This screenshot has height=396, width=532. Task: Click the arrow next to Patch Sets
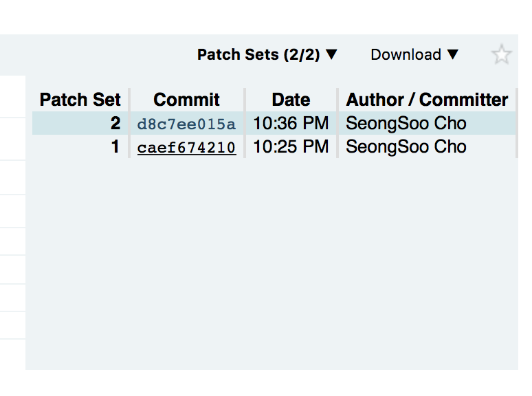pos(331,55)
